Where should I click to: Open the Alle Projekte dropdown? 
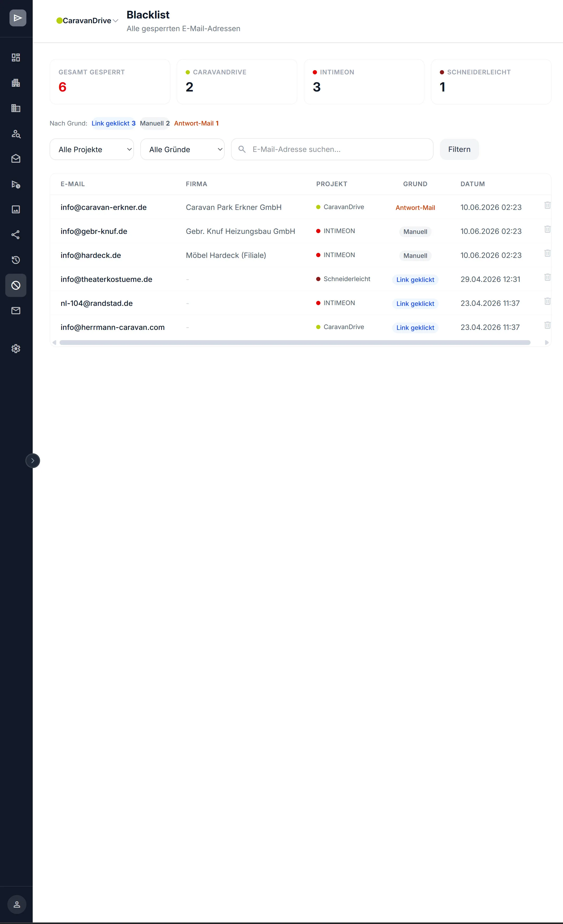(x=92, y=149)
